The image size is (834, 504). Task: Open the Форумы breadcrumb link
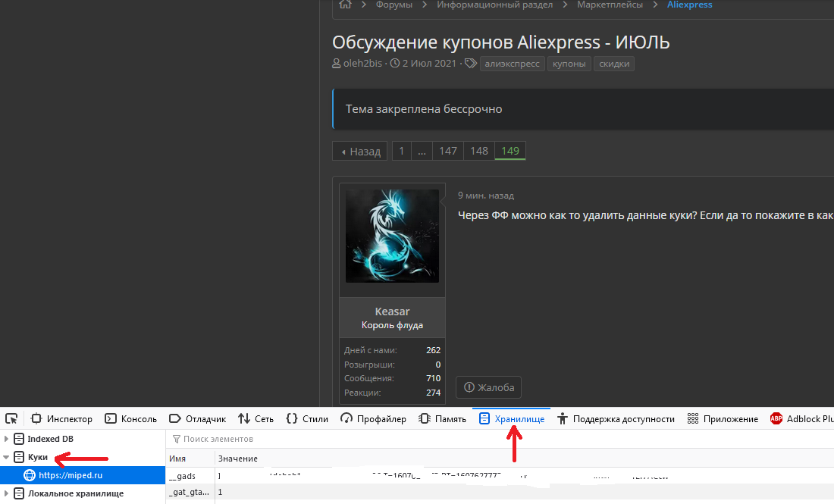pyautogui.click(x=394, y=5)
